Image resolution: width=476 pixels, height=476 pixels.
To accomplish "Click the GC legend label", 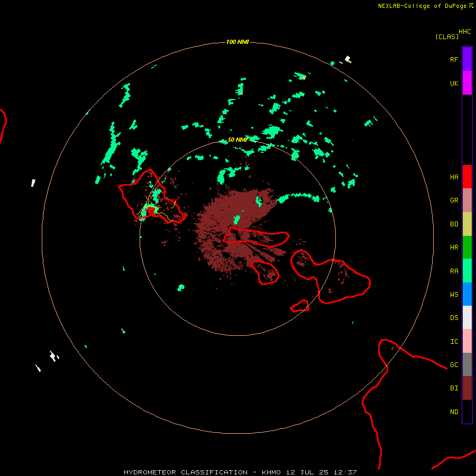I will coord(454,365).
